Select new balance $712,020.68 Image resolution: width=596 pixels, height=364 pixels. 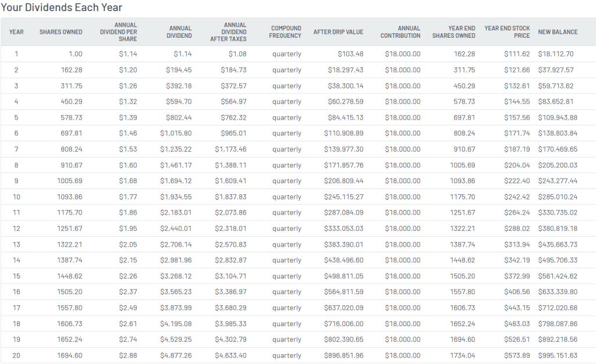coord(558,308)
